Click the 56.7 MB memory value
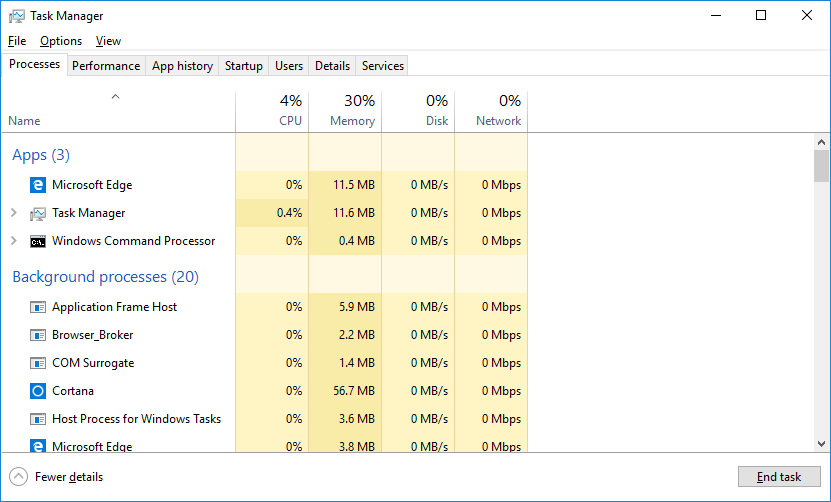Screen dimensions: 831x502 (x=353, y=391)
